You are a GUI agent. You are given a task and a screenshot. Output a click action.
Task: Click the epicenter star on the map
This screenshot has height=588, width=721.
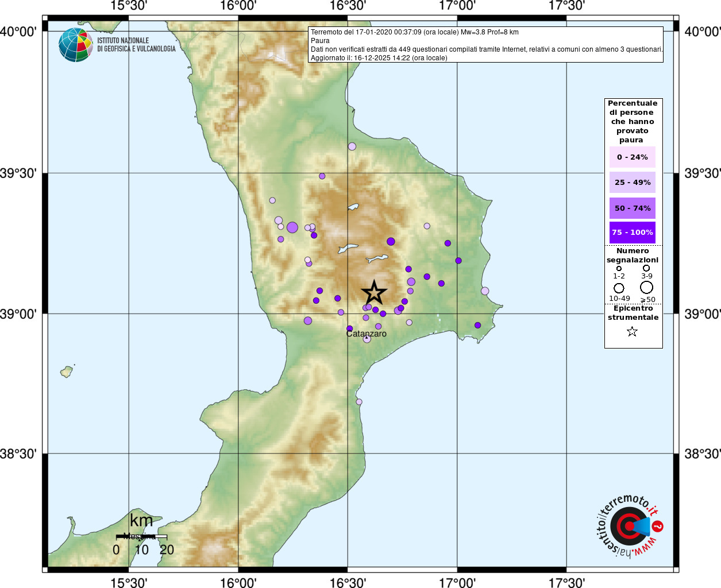point(374,293)
